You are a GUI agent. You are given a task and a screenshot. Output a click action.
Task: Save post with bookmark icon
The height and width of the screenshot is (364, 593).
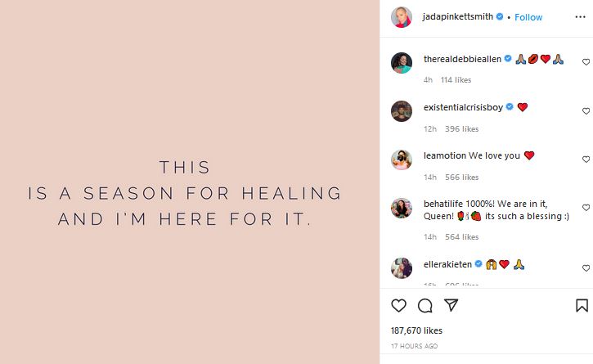582,305
